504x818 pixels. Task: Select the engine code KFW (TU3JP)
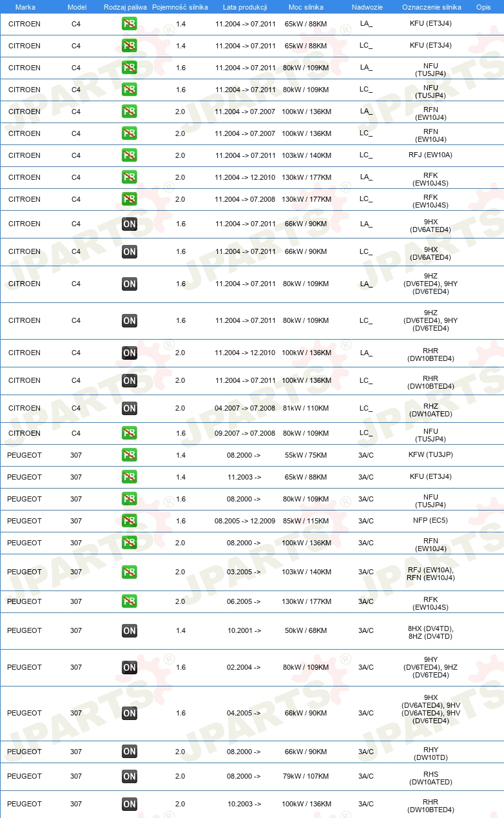click(x=431, y=455)
